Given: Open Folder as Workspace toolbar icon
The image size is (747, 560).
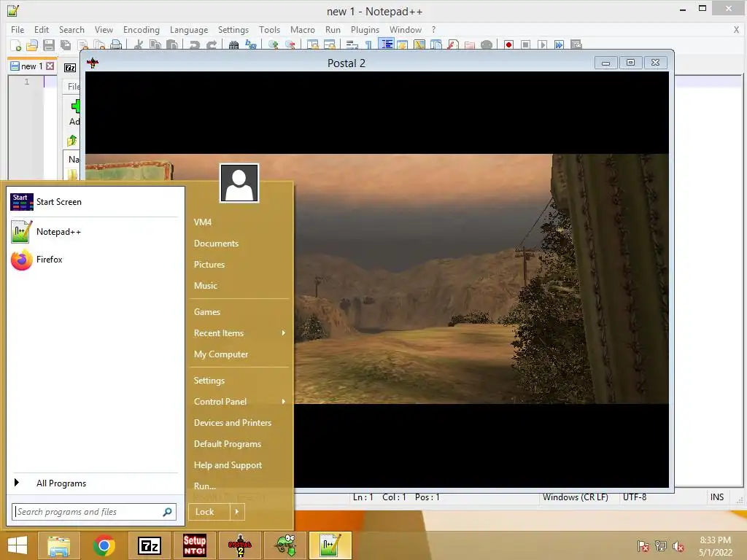Looking at the screenshot, I should tap(469, 45).
